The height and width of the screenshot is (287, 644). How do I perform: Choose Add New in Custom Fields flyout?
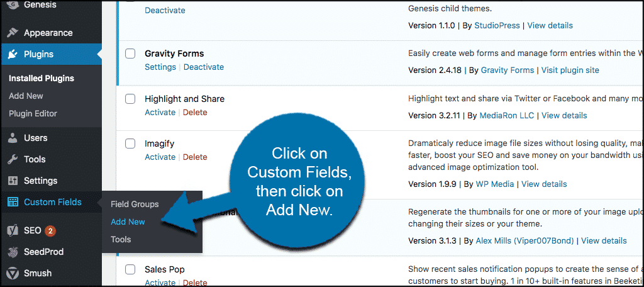tap(128, 222)
